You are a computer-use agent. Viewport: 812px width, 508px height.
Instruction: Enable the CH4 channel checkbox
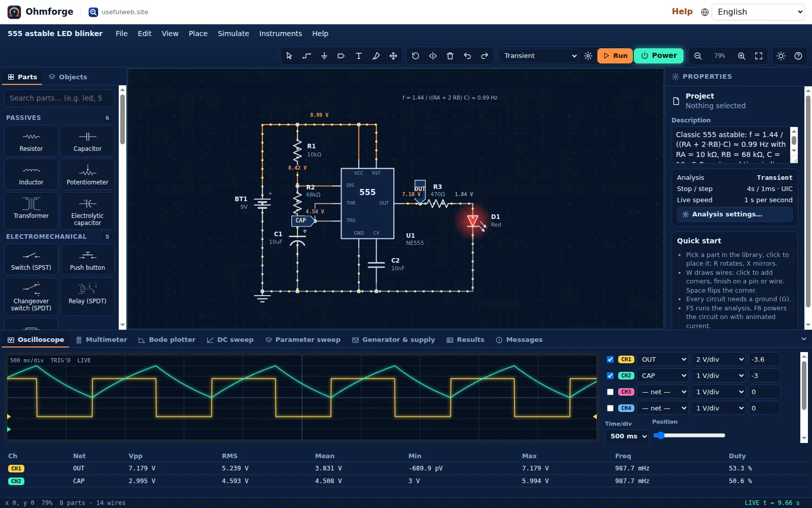tap(610, 408)
